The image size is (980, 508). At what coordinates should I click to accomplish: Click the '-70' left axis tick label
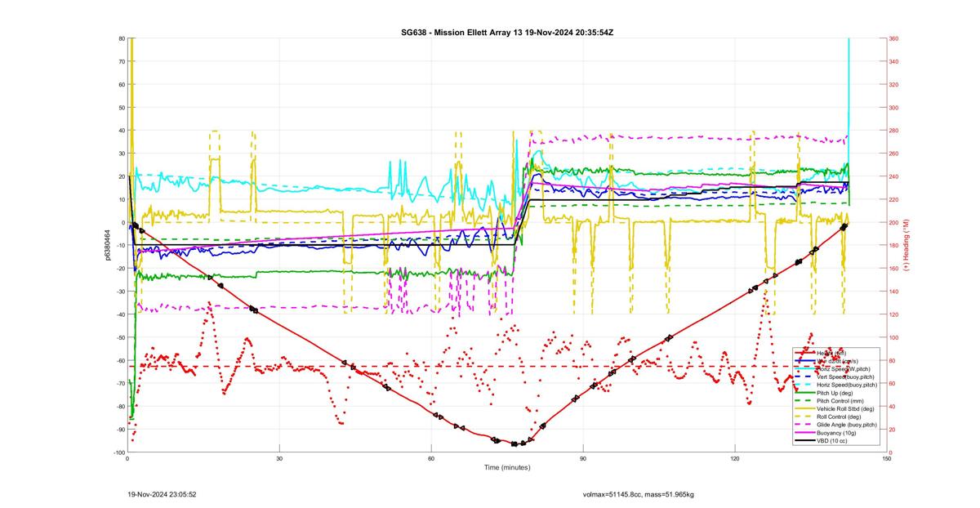119,384
